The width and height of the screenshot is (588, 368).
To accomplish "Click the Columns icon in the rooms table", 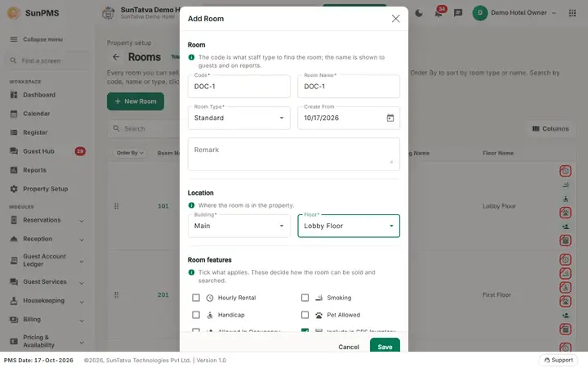I will pos(536,128).
